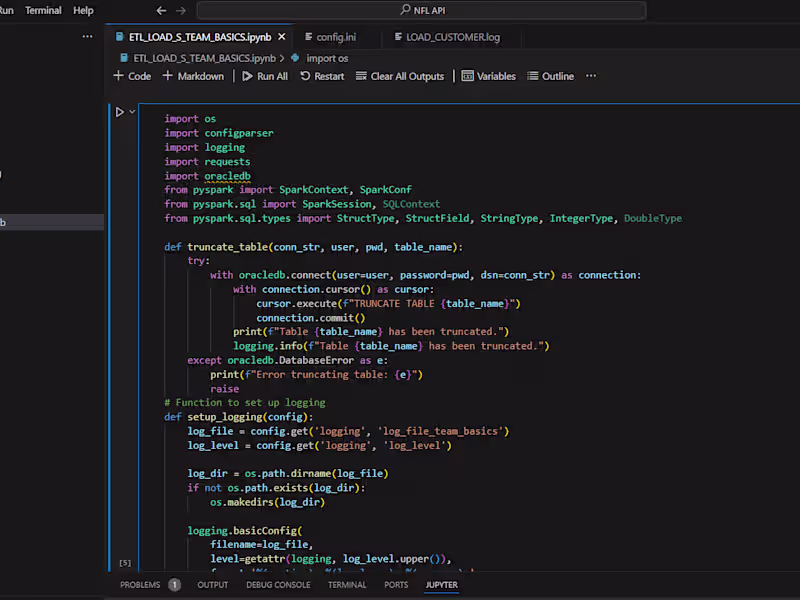Add a new Markdown cell
The height and width of the screenshot is (600, 800).
tap(193, 76)
